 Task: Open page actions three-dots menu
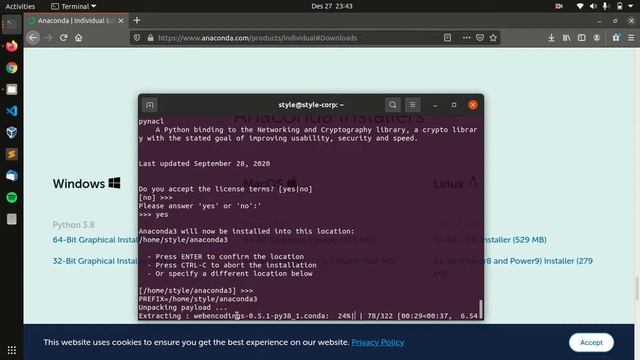click(x=467, y=38)
